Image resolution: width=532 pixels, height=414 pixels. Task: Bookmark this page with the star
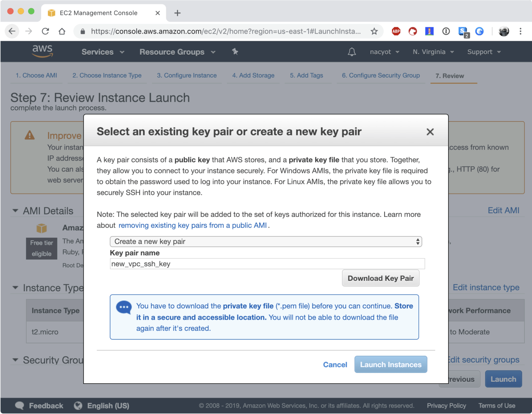(x=374, y=31)
